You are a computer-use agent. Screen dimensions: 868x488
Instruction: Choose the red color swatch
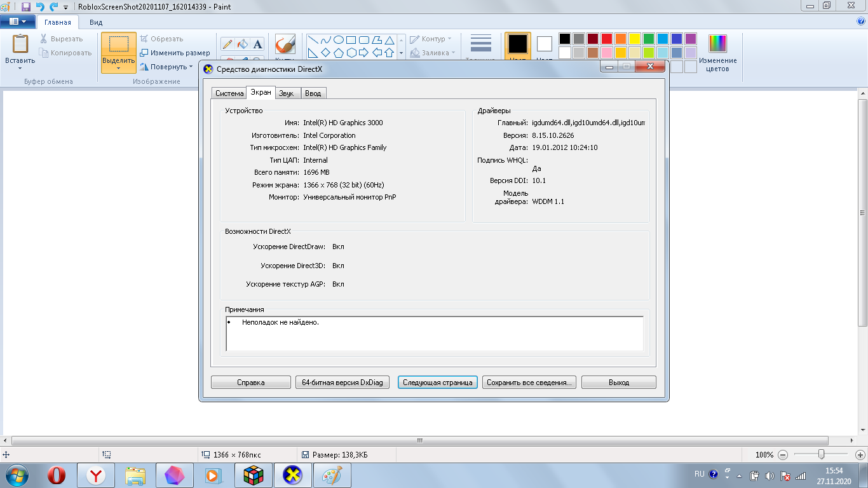(607, 39)
